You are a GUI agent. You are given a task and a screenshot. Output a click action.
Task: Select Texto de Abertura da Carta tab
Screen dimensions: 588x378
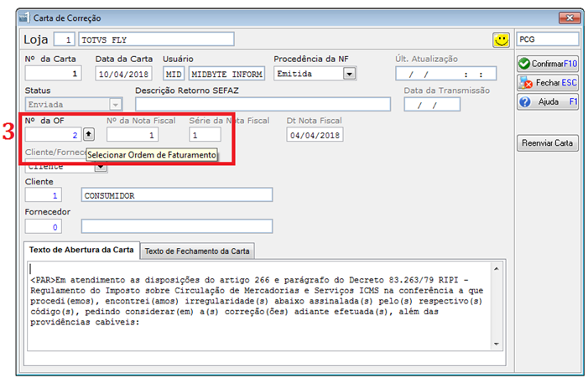click(x=81, y=250)
